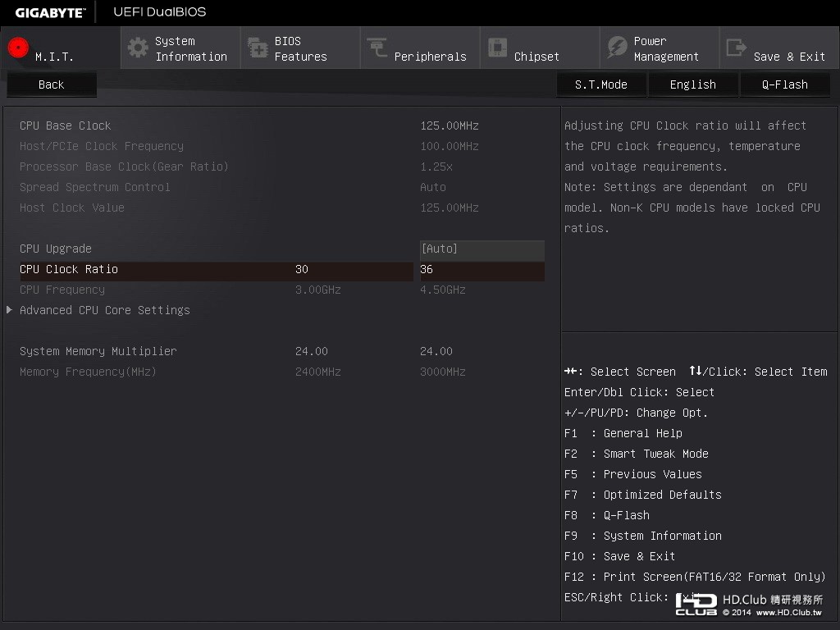Click Host/PCIe value 100.00MHz
Screen dimensions: 840x630
tap(450, 146)
